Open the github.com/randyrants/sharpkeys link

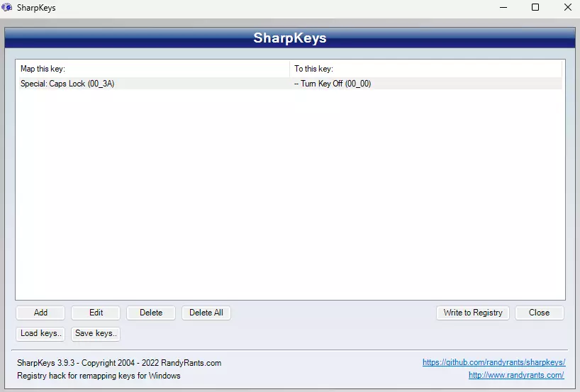point(493,362)
